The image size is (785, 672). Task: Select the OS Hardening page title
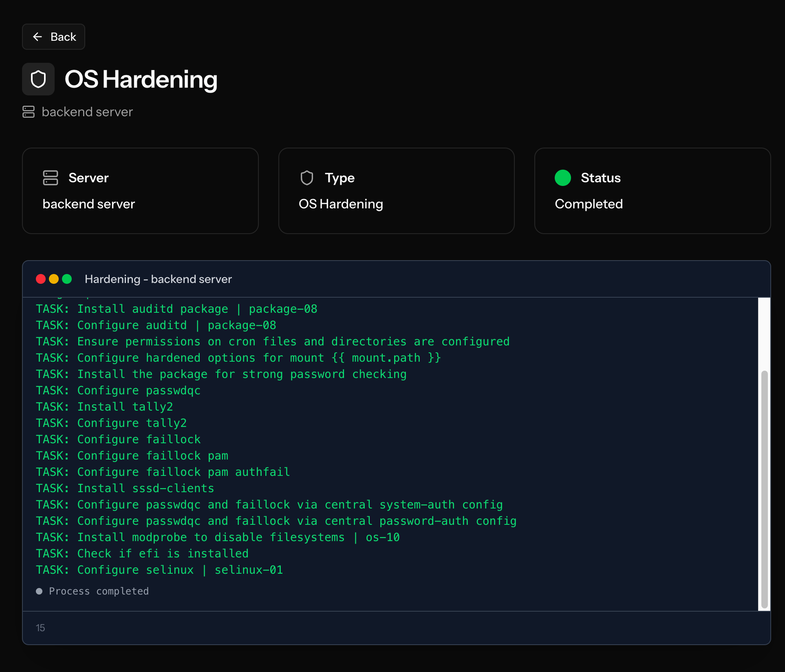pos(141,79)
